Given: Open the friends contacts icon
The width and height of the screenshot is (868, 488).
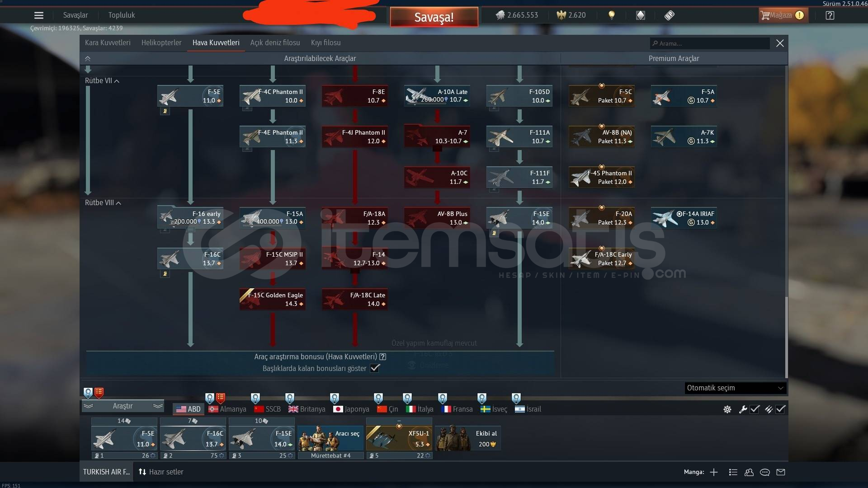Looking at the screenshot, I should click(749, 472).
